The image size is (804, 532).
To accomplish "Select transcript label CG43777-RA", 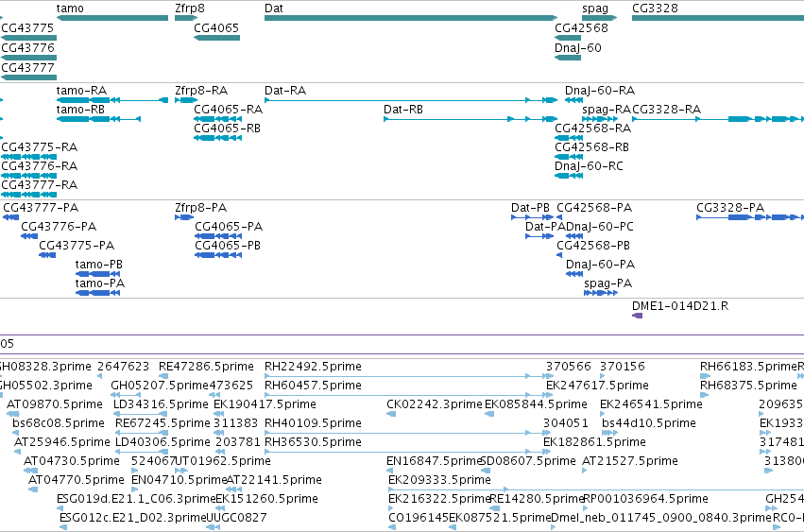I will (40, 184).
